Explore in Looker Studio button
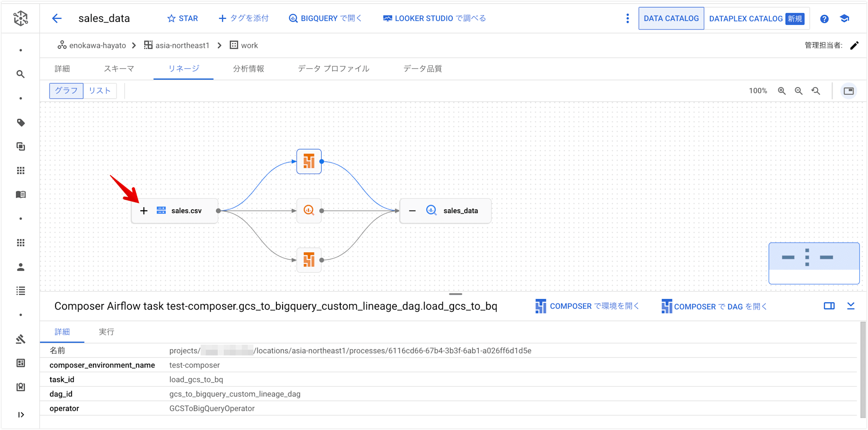Screen dimensions: 868x430 [x=434, y=18]
